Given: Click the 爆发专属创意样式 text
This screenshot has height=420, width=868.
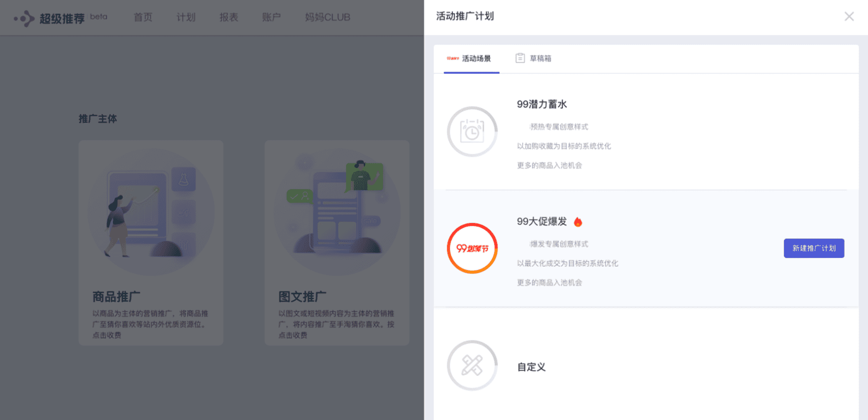Looking at the screenshot, I should pyautogui.click(x=559, y=244).
